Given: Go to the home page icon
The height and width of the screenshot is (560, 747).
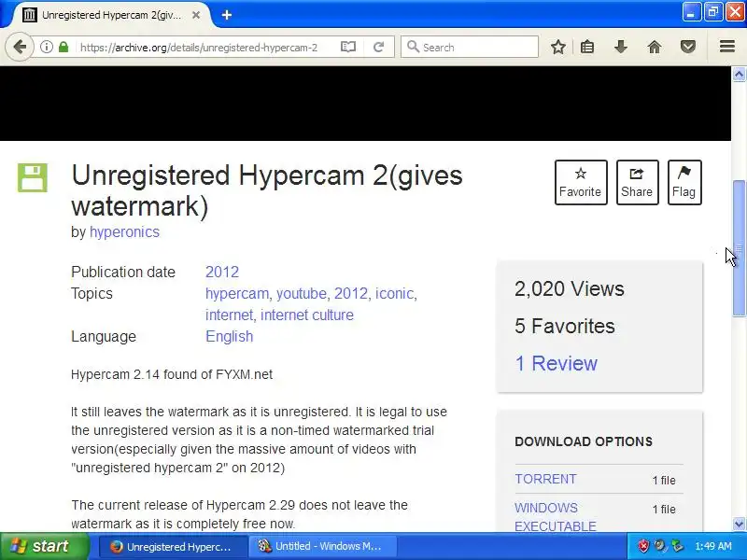Looking at the screenshot, I should [655, 47].
